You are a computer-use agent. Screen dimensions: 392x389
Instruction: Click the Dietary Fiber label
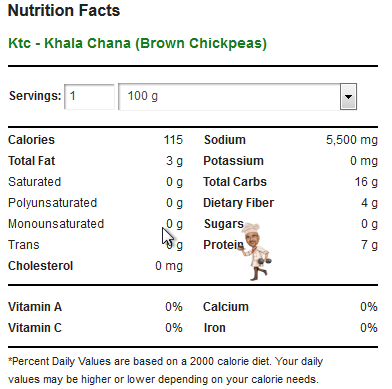click(238, 203)
